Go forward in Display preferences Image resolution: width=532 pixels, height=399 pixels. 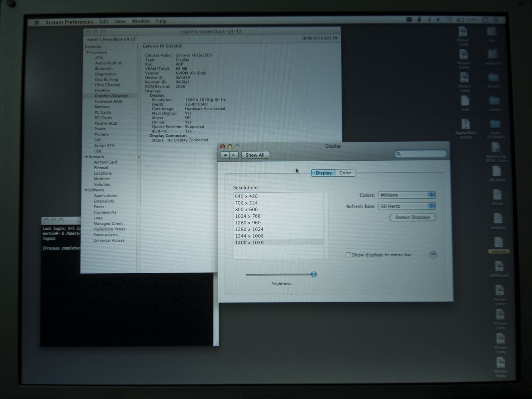tap(234, 155)
